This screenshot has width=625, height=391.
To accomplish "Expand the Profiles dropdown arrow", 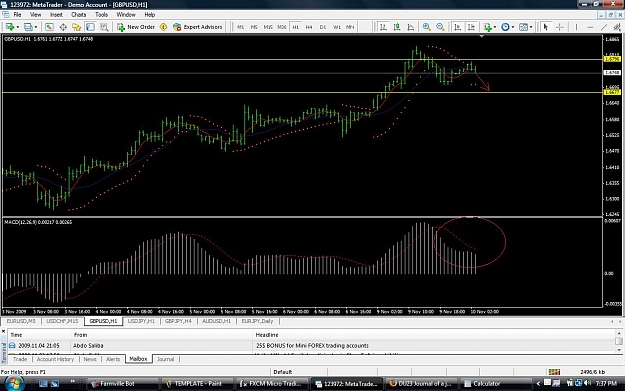I will [x=36, y=27].
